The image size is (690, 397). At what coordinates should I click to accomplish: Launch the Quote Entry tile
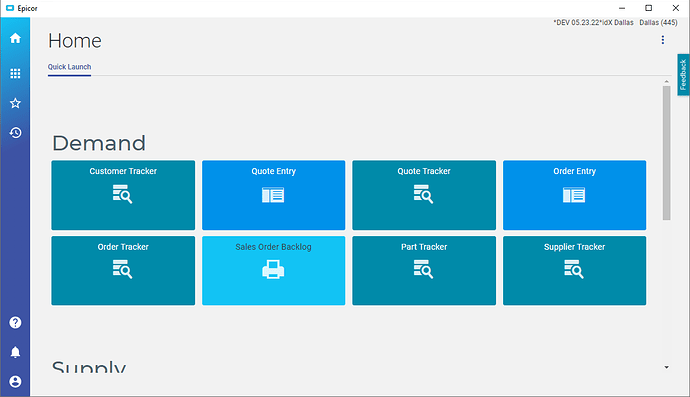274,195
